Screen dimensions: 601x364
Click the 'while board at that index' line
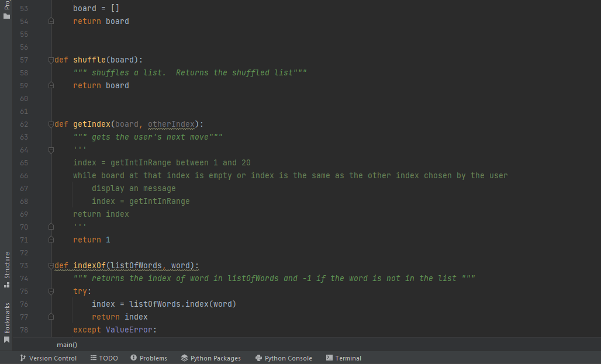(x=291, y=175)
